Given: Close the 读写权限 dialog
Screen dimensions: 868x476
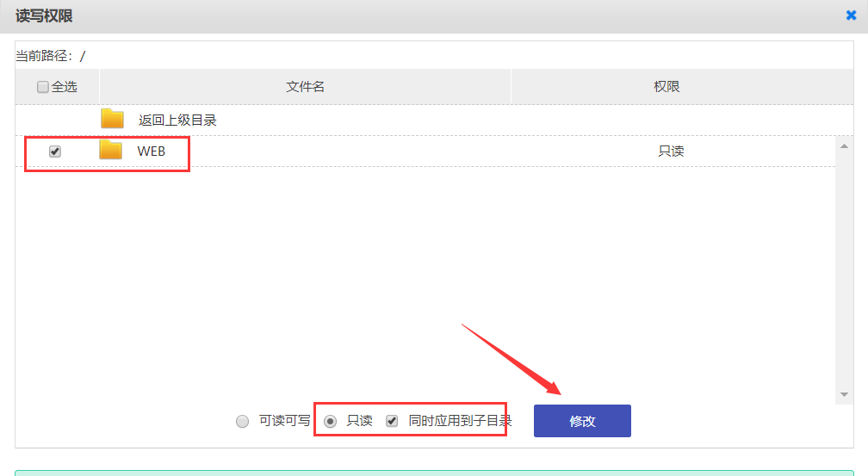Looking at the screenshot, I should (x=851, y=15).
